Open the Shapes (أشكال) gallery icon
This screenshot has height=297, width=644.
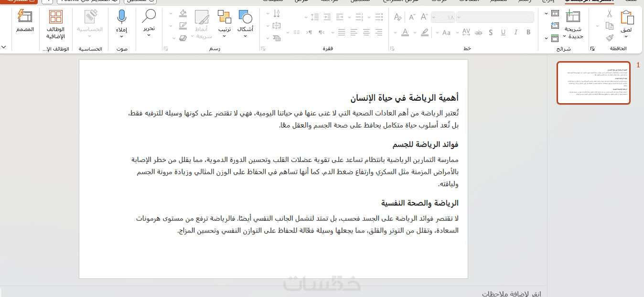pos(245,17)
